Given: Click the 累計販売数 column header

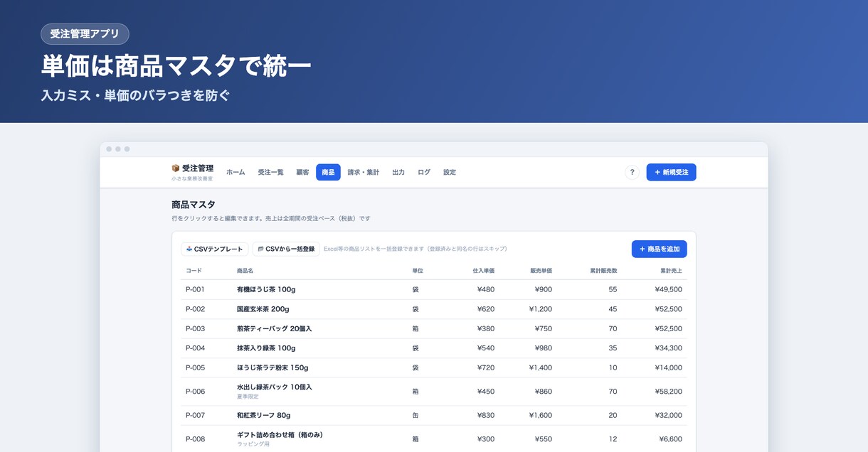Looking at the screenshot, I should pos(603,271).
